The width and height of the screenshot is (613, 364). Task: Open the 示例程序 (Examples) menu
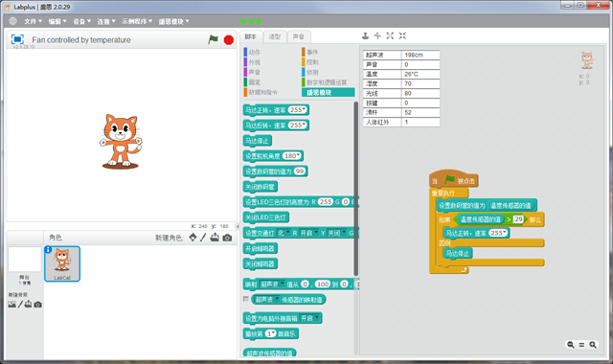tap(136, 21)
